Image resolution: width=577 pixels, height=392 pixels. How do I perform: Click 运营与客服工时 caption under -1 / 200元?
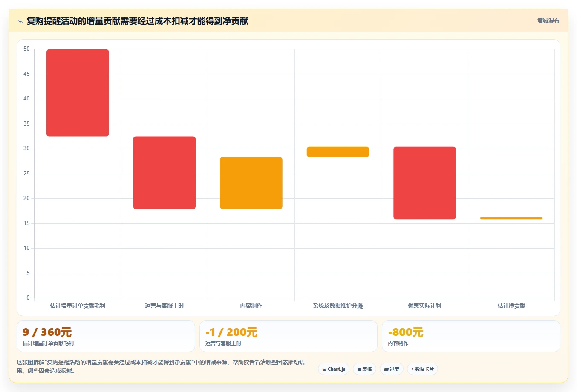click(x=223, y=343)
